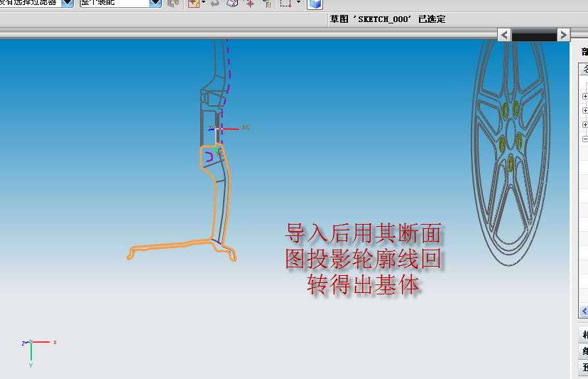
Task: Click the gray curved undo arrow icon
Action: [215, 4]
